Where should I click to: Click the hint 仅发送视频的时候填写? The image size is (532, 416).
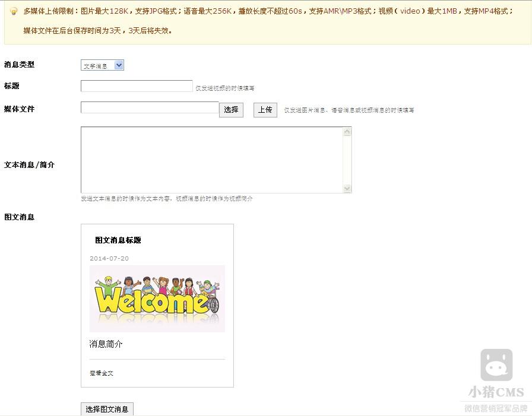[x=225, y=88]
